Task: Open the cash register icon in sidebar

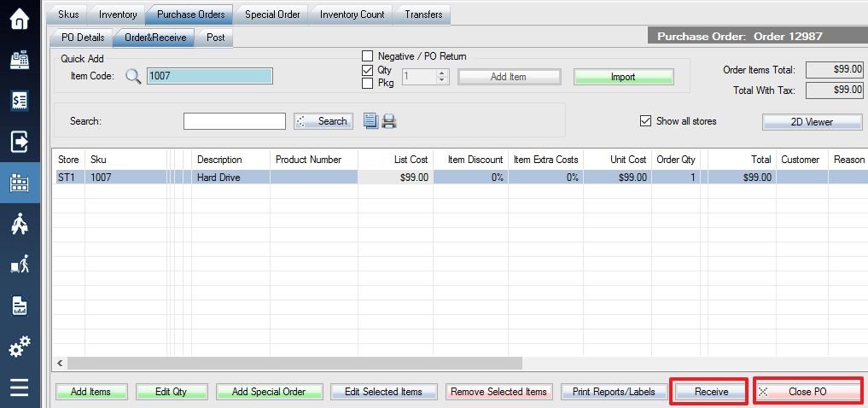Action: click(x=20, y=61)
